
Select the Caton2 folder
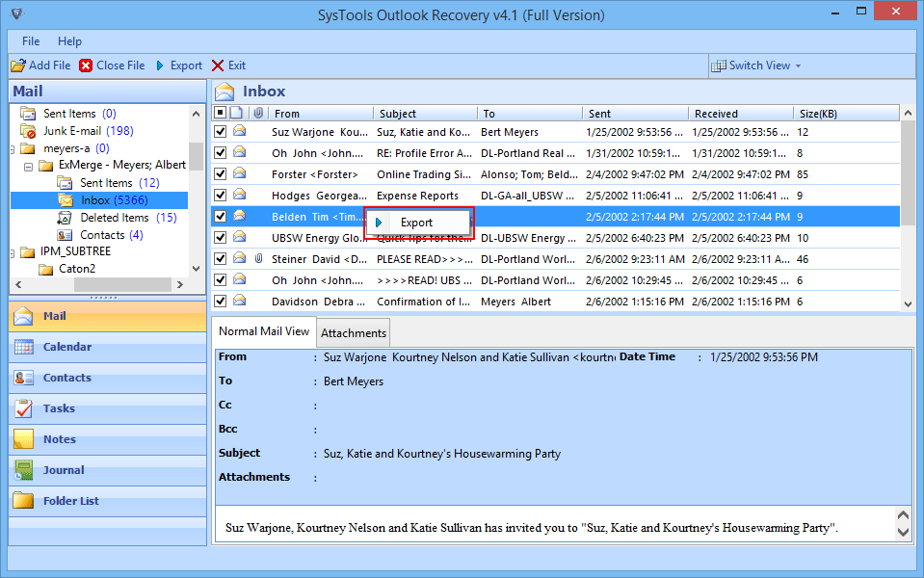tap(77, 269)
